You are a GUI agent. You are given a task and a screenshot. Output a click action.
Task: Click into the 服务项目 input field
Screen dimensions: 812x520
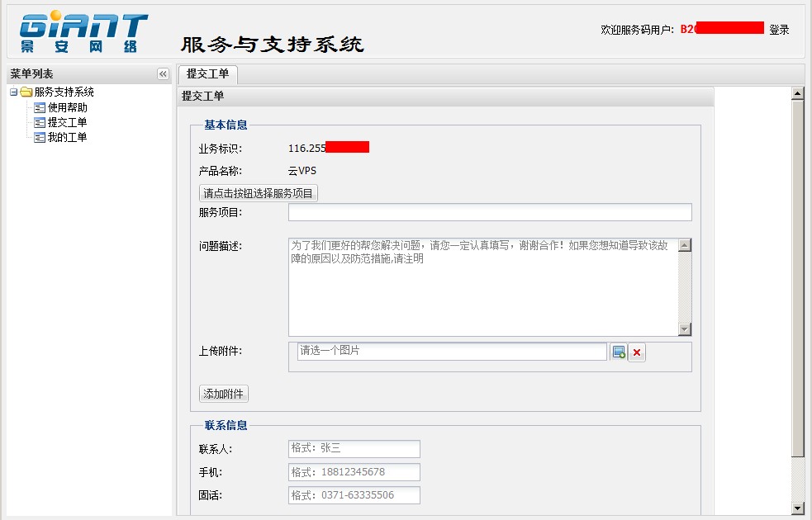pos(489,213)
